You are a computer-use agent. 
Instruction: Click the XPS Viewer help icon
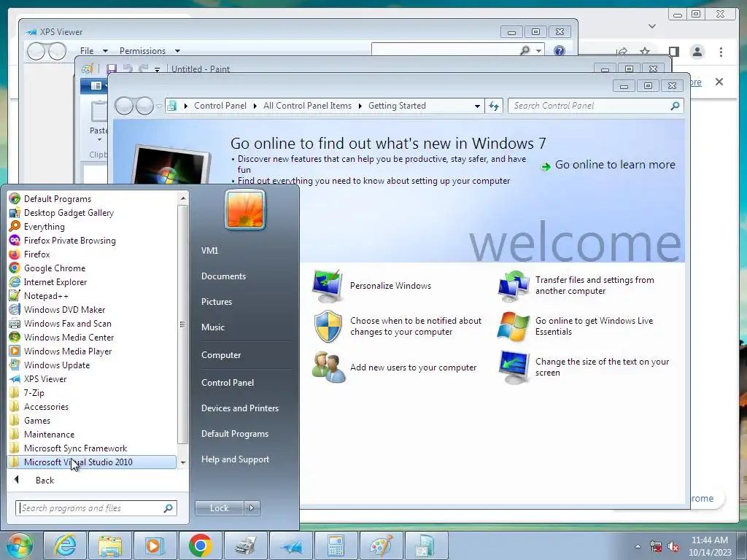[x=560, y=50]
